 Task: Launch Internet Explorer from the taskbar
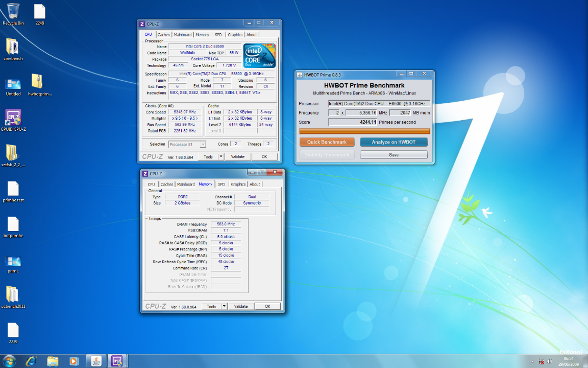click(31, 361)
